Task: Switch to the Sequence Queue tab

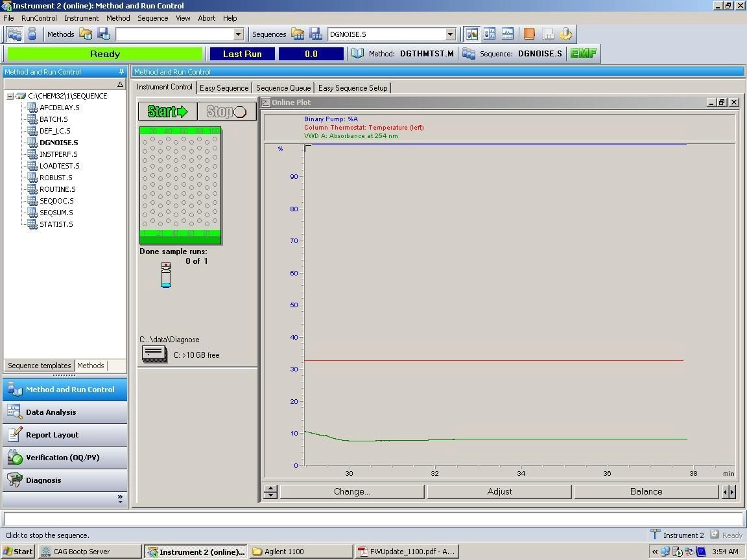Action: [x=283, y=87]
